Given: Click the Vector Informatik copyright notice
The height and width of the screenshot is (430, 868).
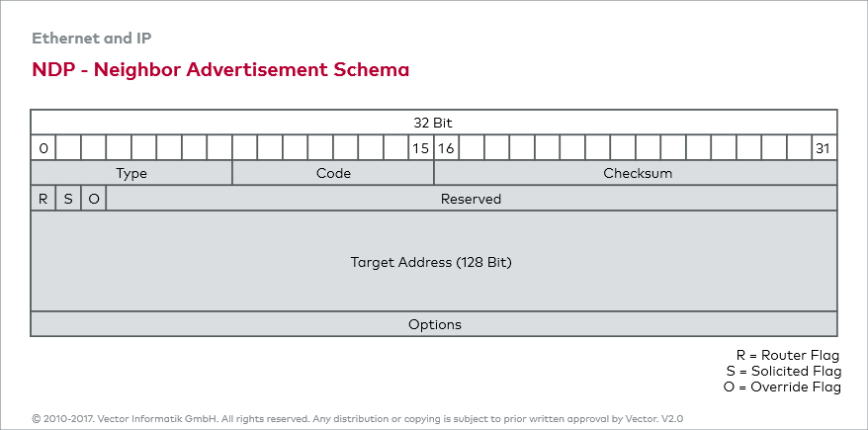Looking at the screenshot, I should click(x=357, y=419).
